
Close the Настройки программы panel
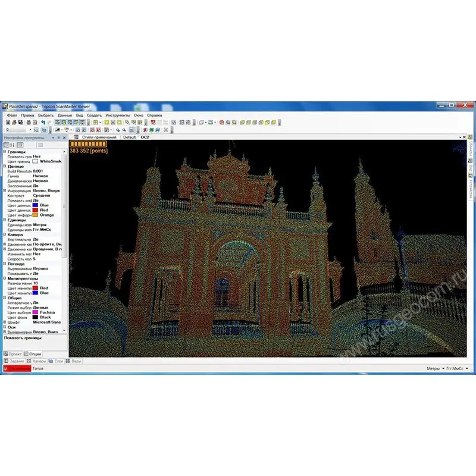pyautogui.click(x=65, y=138)
